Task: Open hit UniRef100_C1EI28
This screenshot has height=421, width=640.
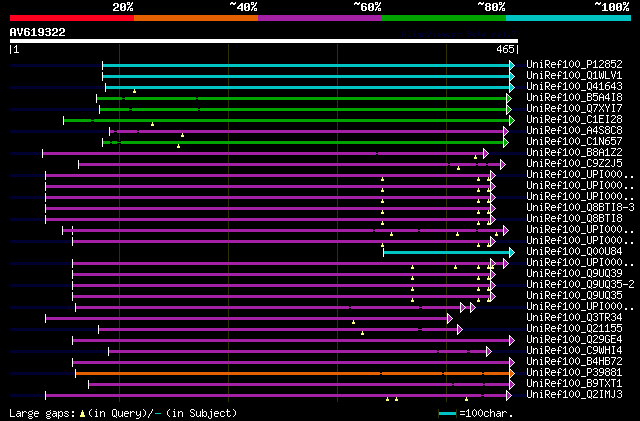Action: pos(574,120)
